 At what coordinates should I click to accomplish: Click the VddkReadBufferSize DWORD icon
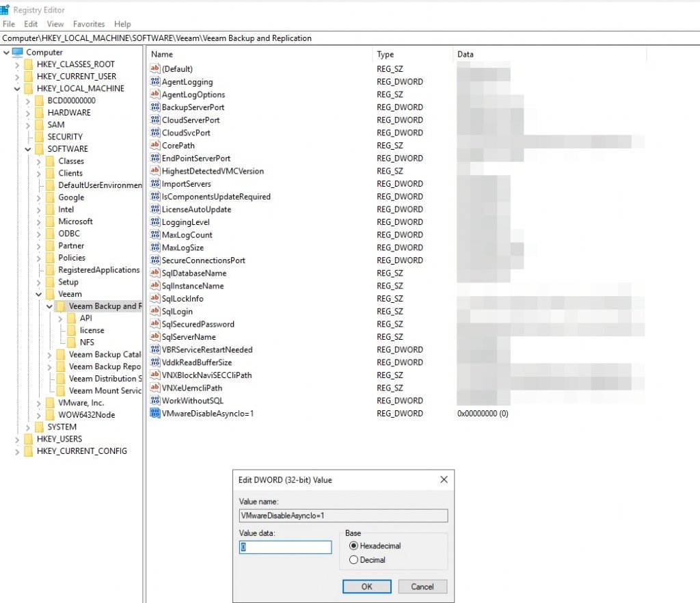coord(155,362)
